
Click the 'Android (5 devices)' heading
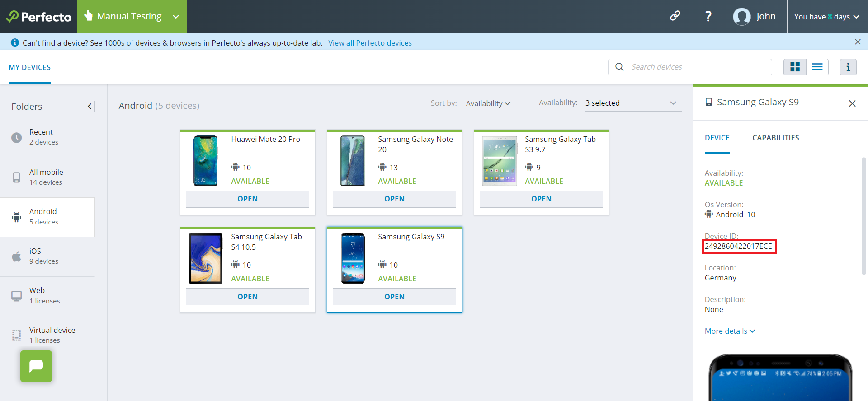[159, 106]
